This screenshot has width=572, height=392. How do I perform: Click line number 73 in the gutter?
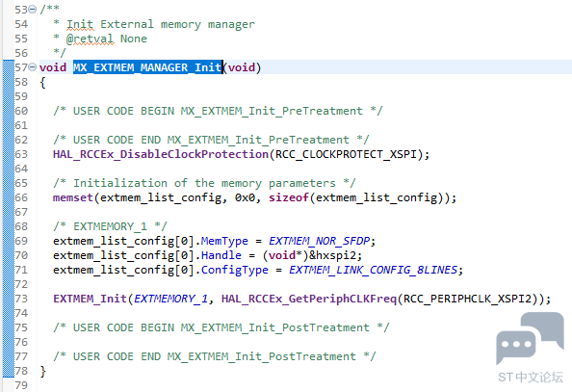21,299
